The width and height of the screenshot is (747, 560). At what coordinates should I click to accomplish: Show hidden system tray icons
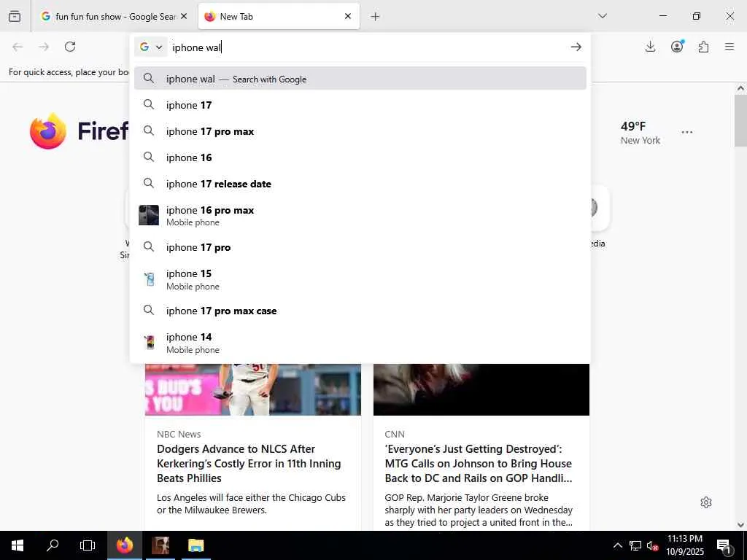point(617,545)
